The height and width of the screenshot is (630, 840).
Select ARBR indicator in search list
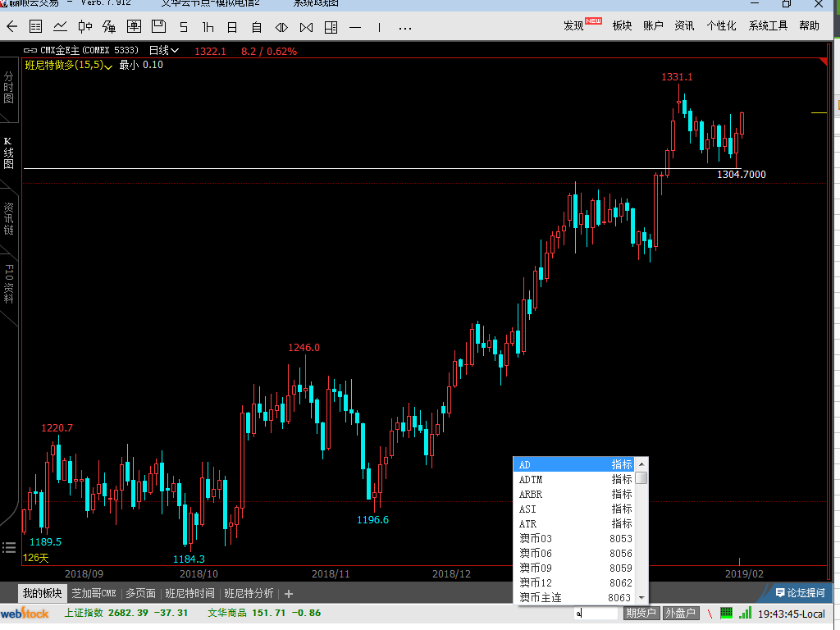[x=573, y=494]
